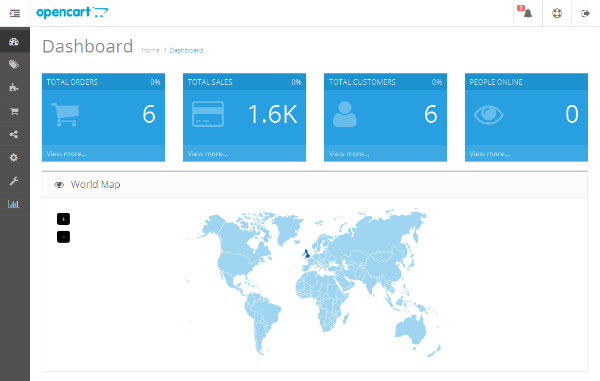Click the Total Customers value 6
The width and height of the screenshot is (600, 381).
pos(431,114)
